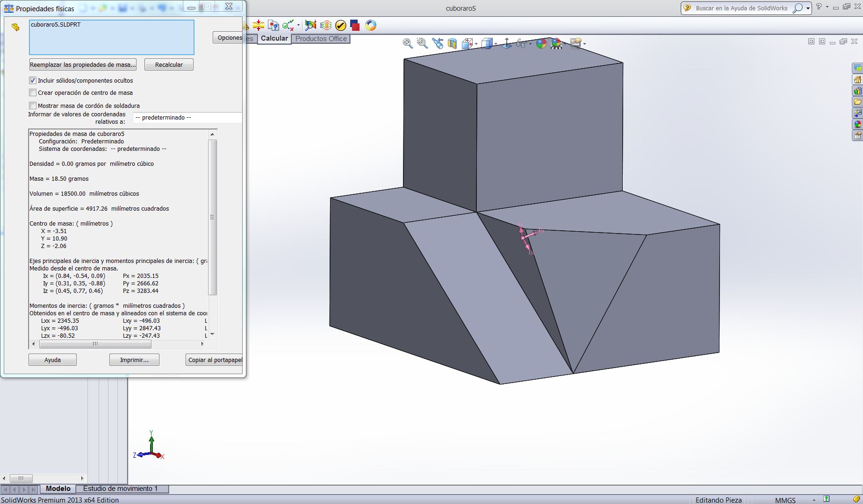Click Zoom to Fit in view toolbar

pyautogui.click(x=408, y=43)
